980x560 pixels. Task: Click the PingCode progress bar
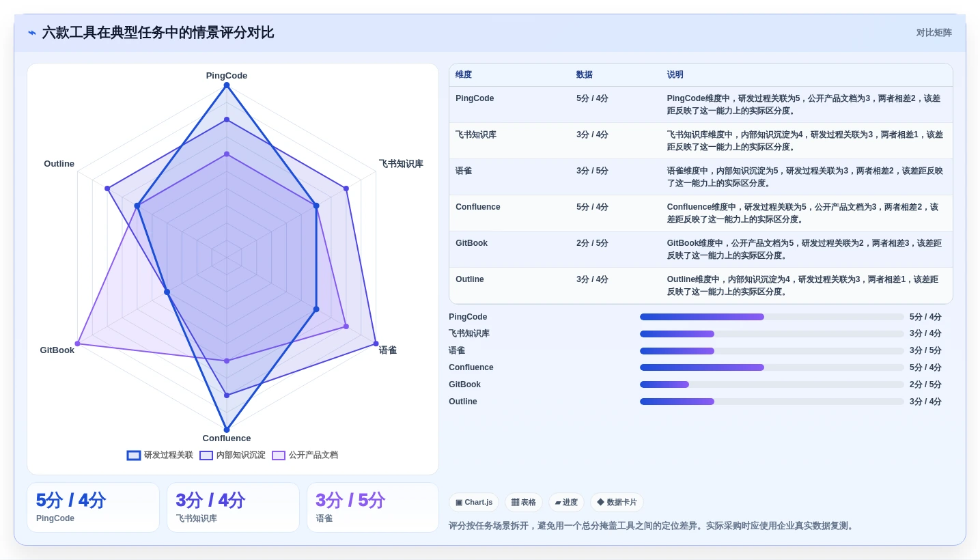coord(772,317)
